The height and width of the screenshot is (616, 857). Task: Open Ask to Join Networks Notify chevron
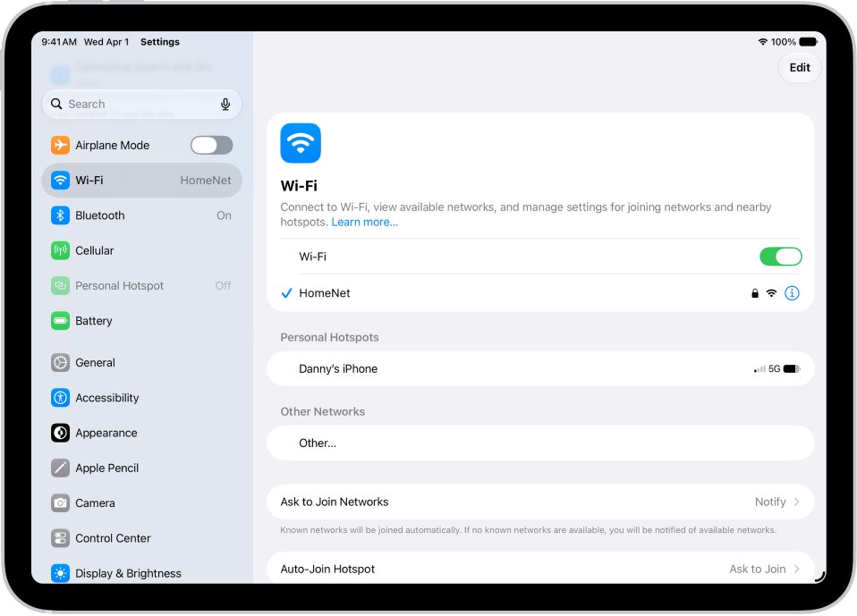click(x=797, y=502)
